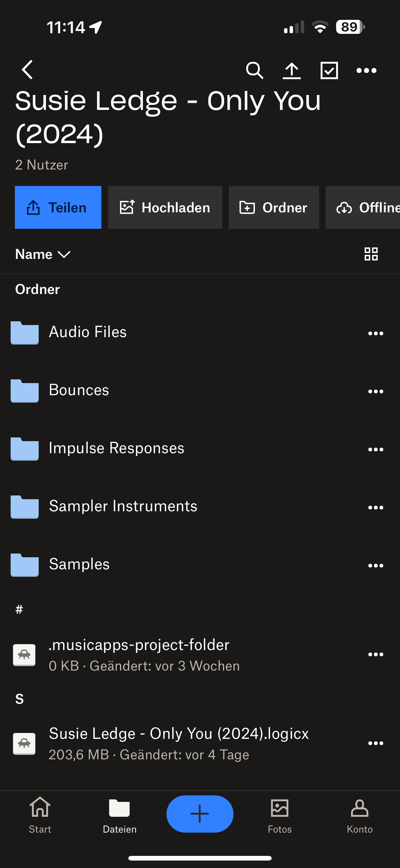Open the Samples folder
Screen dimensions: 400x868
(79, 564)
